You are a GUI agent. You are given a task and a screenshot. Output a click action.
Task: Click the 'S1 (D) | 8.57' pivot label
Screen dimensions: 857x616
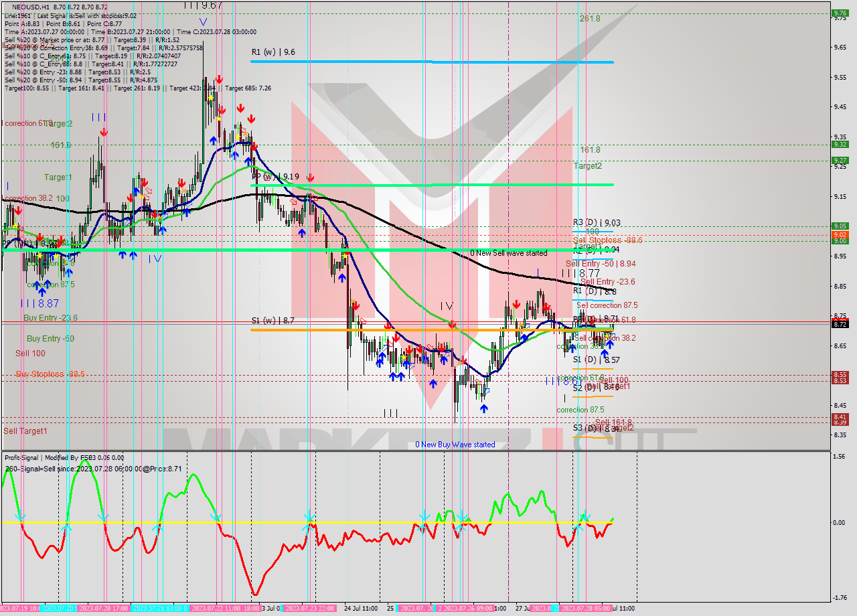coord(597,360)
